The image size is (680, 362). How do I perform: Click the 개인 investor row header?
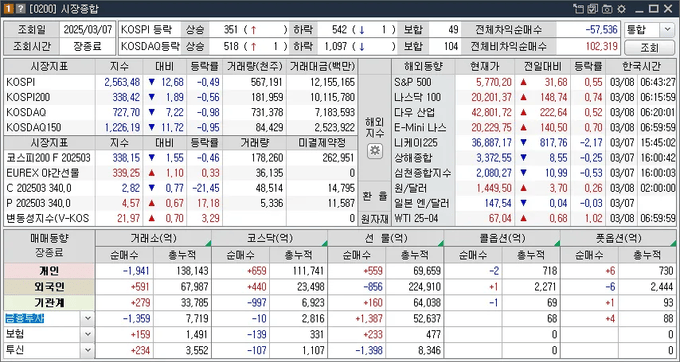tap(49, 271)
